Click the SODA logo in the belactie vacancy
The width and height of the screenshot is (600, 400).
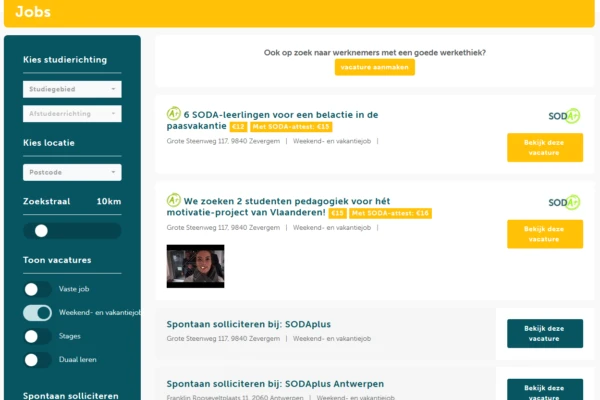click(564, 116)
